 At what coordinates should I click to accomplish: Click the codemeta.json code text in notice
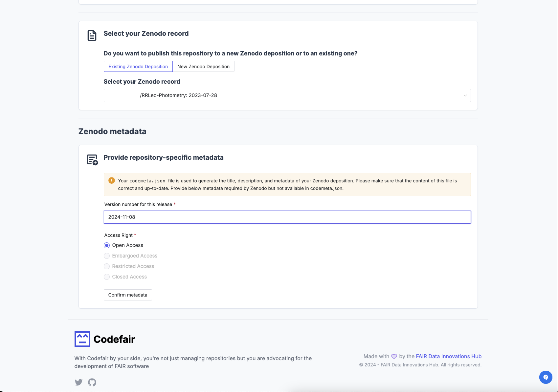coord(147,181)
